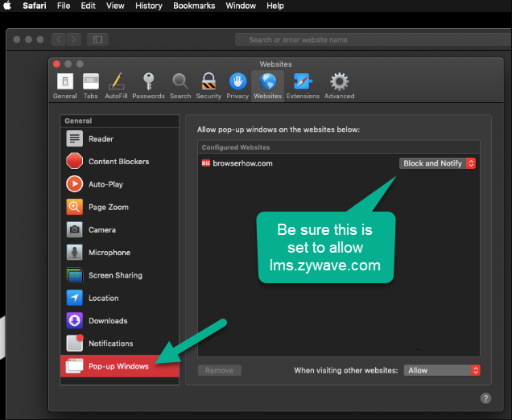Click the help question mark button
Screen dimensions: 512x420
click(485, 398)
